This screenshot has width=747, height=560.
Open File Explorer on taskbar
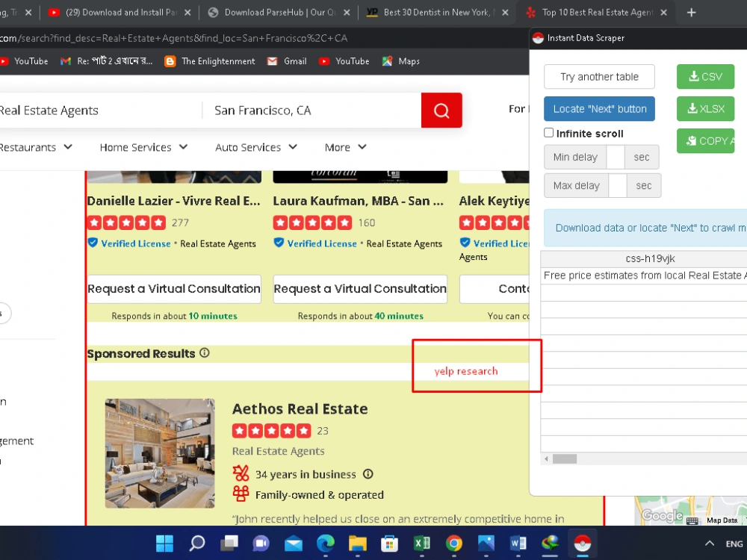[357, 544]
